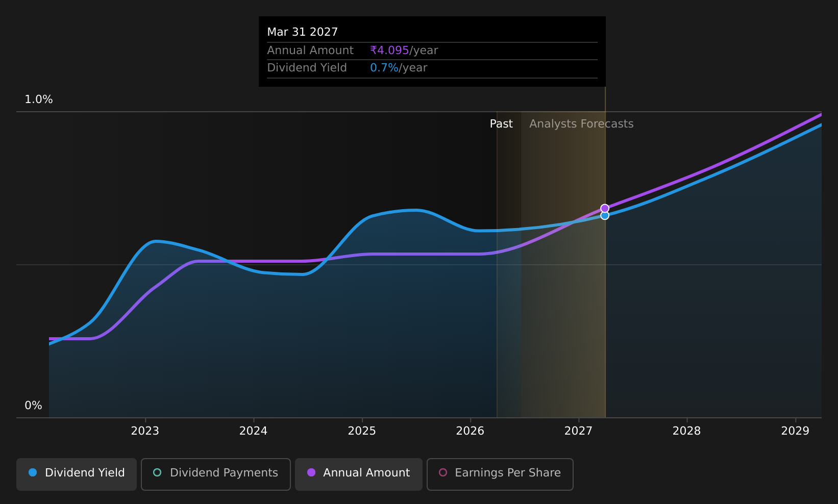
Task: Click the tooltip's Dividend Yield row label
Action: point(307,68)
